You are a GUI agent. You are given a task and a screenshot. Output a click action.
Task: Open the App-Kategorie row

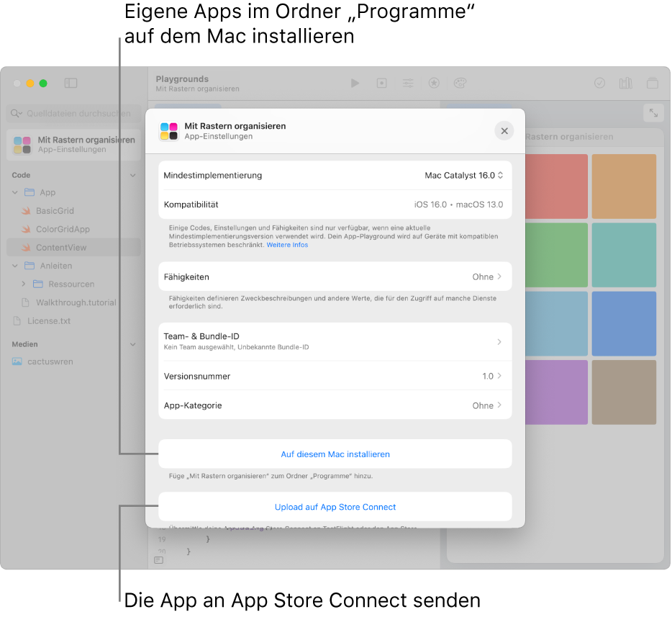tap(335, 405)
